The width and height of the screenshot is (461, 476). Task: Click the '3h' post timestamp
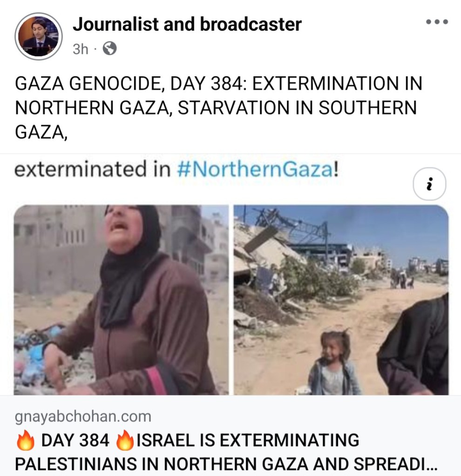click(80, 49)
